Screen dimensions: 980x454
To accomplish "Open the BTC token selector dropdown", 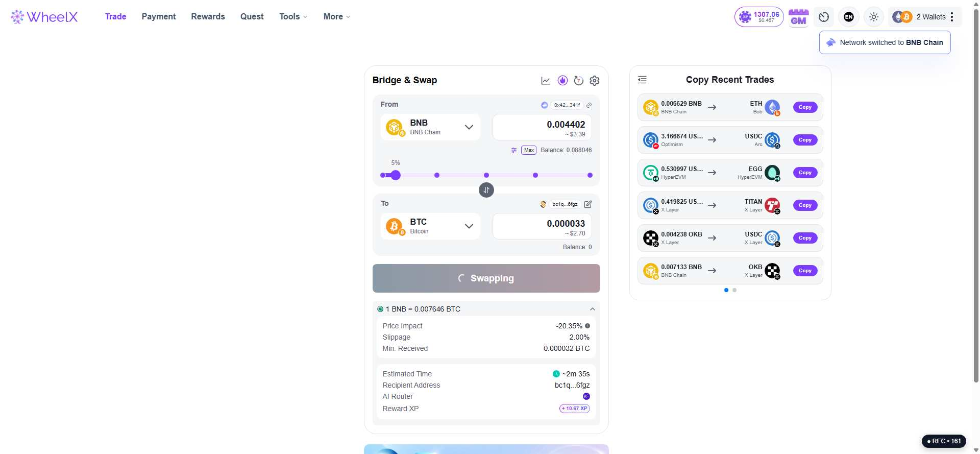I will click(x=430, y=226).
